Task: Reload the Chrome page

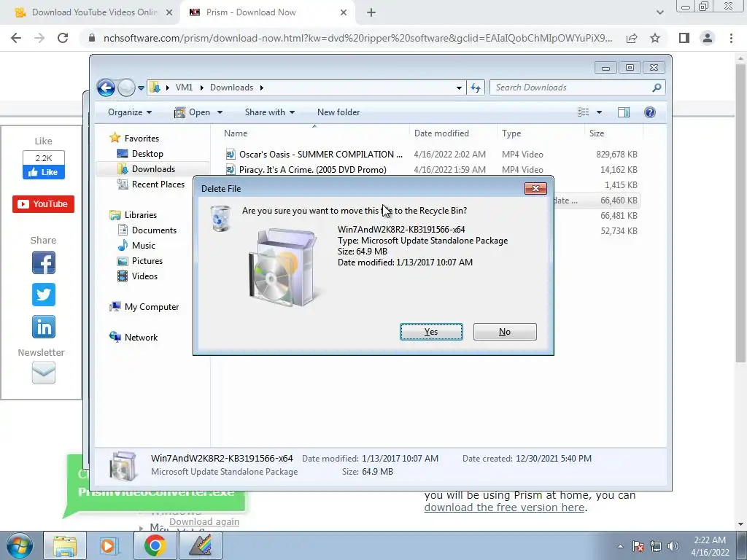Action: (63, 38)
